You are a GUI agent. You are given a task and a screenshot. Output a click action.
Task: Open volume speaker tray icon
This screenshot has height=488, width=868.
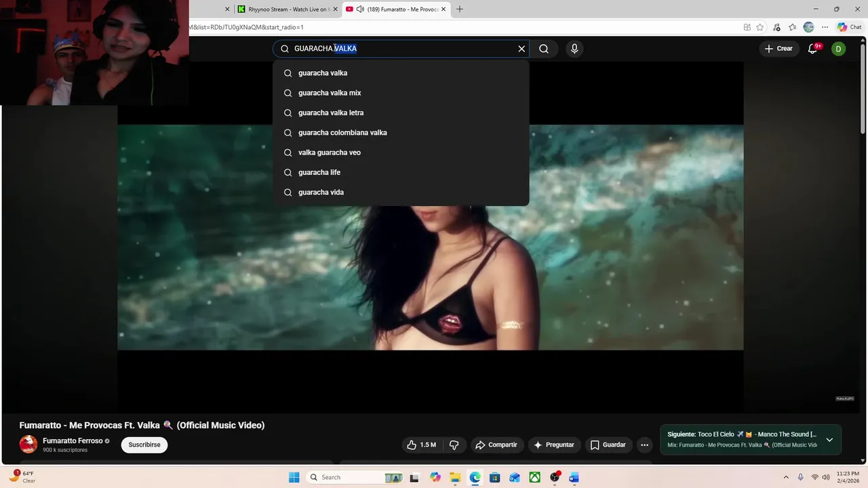(x=825, y=477)
